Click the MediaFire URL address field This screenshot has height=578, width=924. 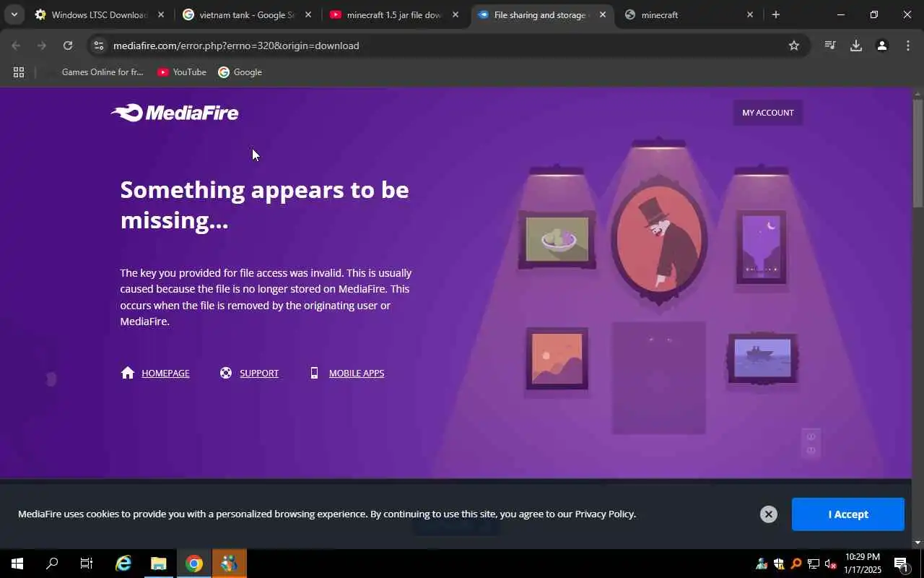pyautogui.click(x=448, y=46)
